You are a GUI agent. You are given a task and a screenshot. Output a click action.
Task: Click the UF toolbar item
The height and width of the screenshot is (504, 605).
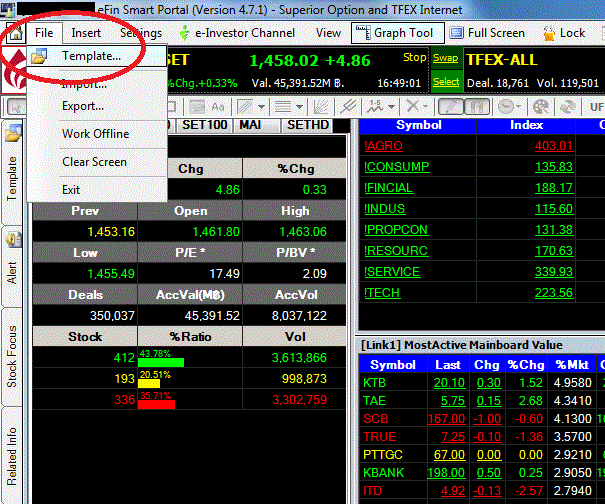point(597,107)
